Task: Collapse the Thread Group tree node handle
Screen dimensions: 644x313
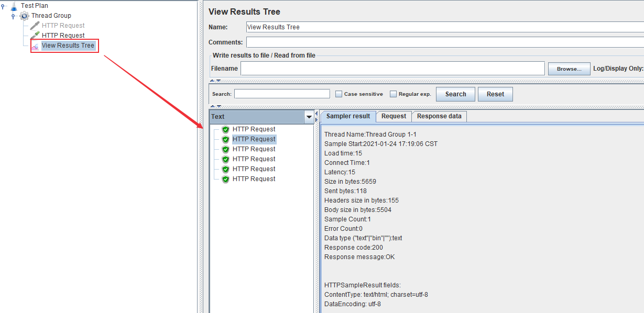Action: click(14, 16)
